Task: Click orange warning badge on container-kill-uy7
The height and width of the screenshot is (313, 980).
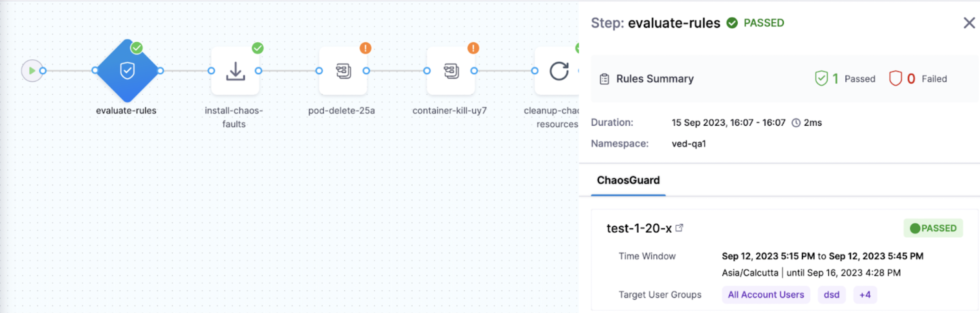Action: [473, 48]
